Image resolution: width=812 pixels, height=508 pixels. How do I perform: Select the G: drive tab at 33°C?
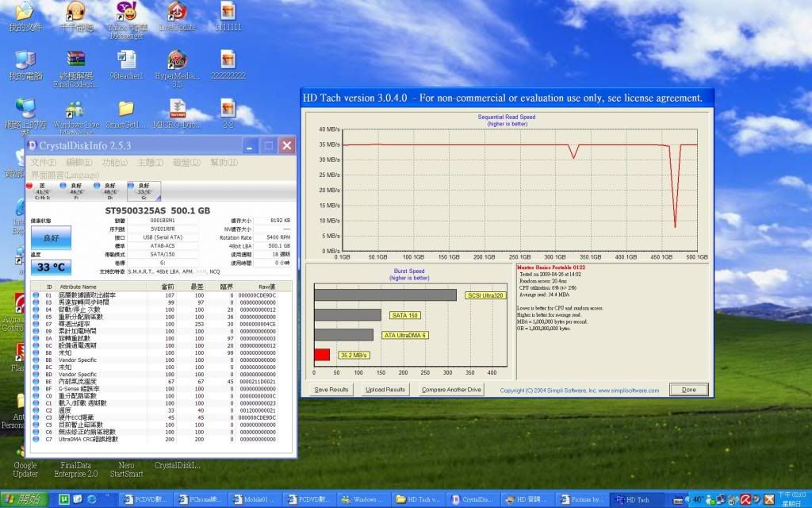[x=144, y=191]
